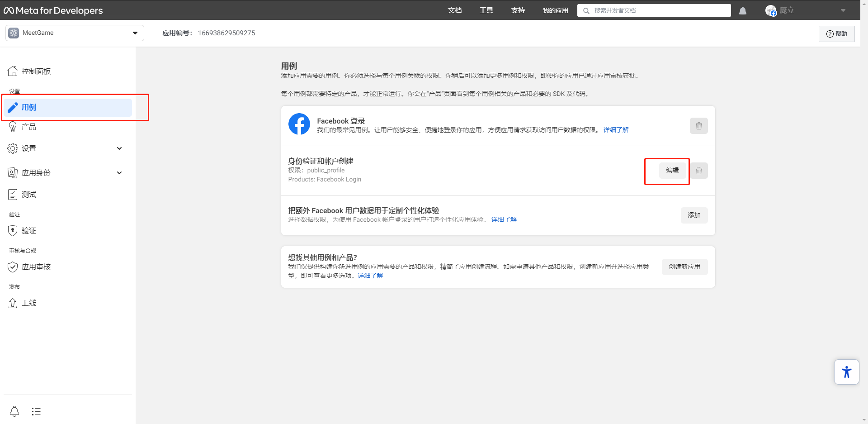Click trash icon for 身份验证和帐户创建
The height and width of the screenshot is (424, 868).
(699, 171)
